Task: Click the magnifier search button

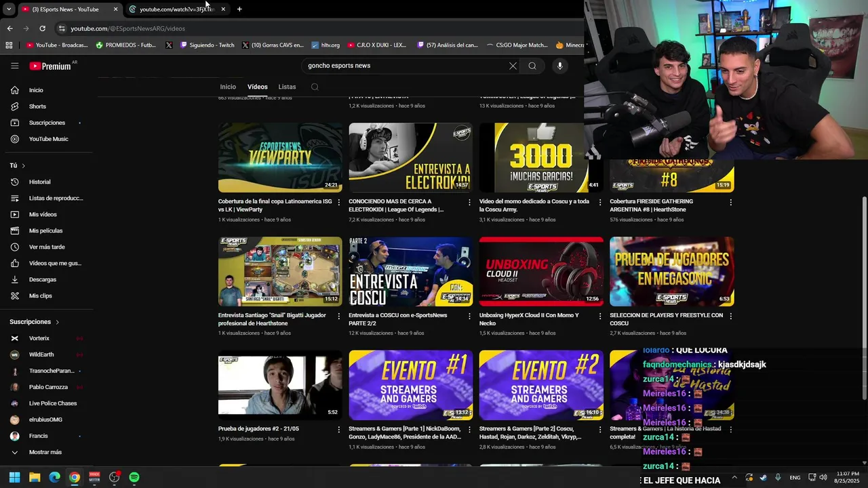Action: coord(532,66)
